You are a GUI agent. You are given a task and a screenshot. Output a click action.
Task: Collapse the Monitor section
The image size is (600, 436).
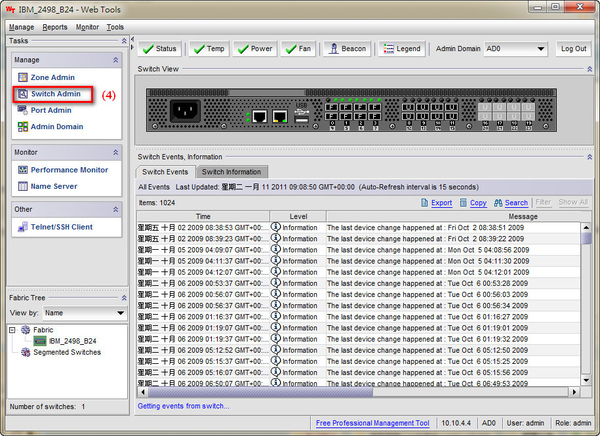116,152
